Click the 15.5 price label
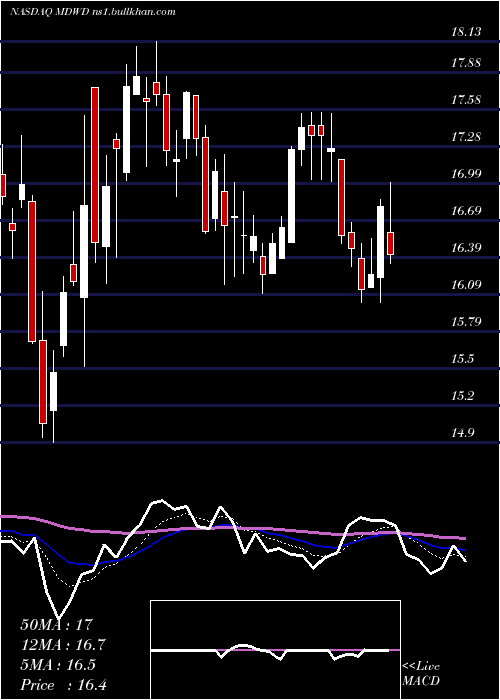500x700 pixels. pos(462,358)
